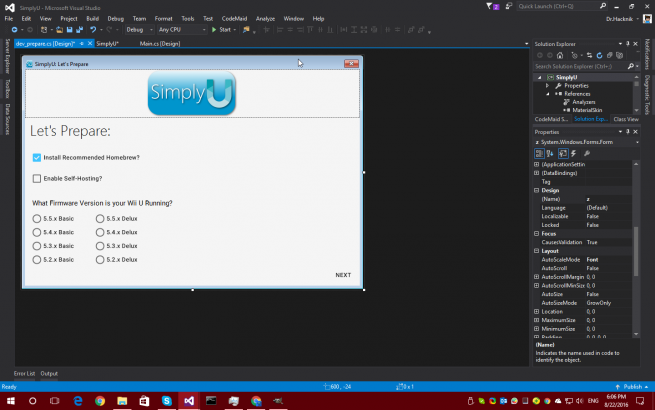Switch Properties grid to Categorized view
The width and height of the screenshot is (655, 410).
coord(539,153)
